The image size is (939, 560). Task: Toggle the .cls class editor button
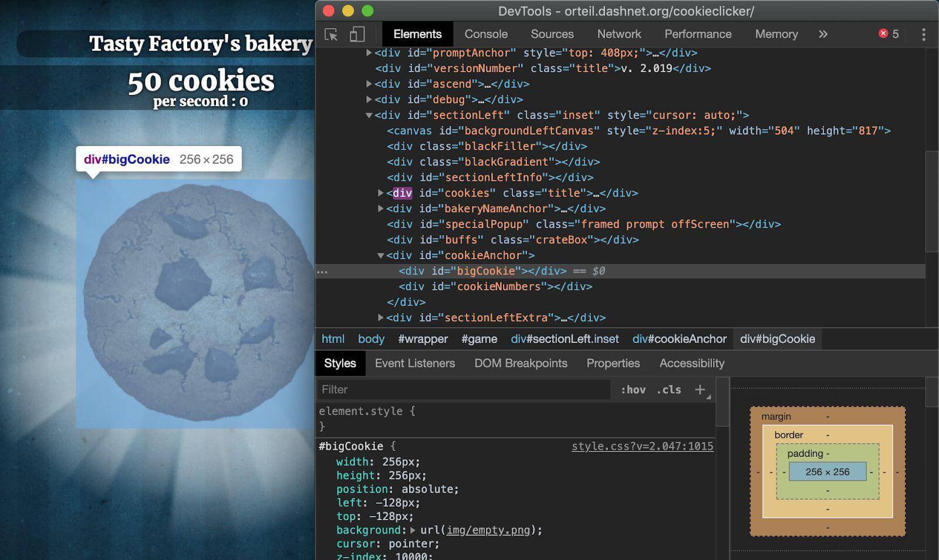(x=668, y=389)
